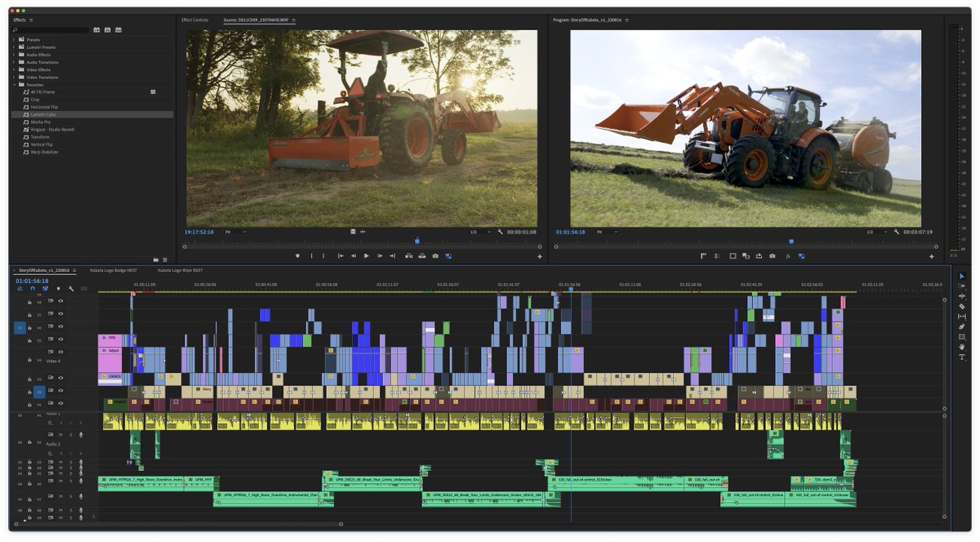Screen dimensions: 980x542
Task: Select the Lumetri Color effect
Action: coord(91,114)
